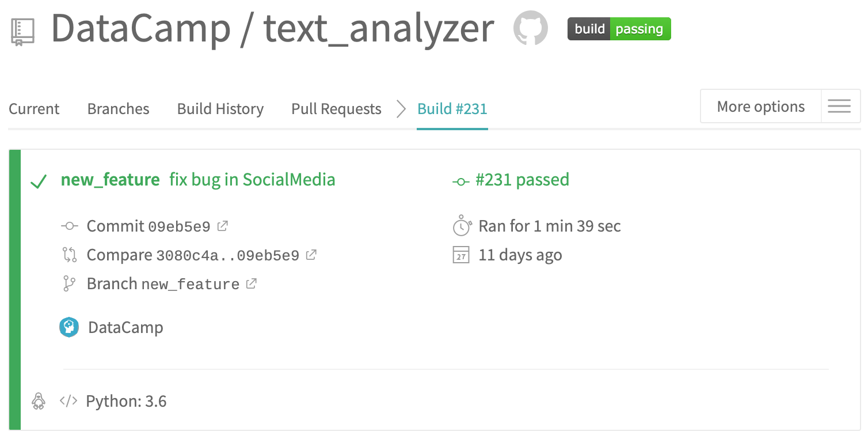Open commit 09eb5e9 link
The width and height of the screenshot is (868, 439).
point(179,226)
